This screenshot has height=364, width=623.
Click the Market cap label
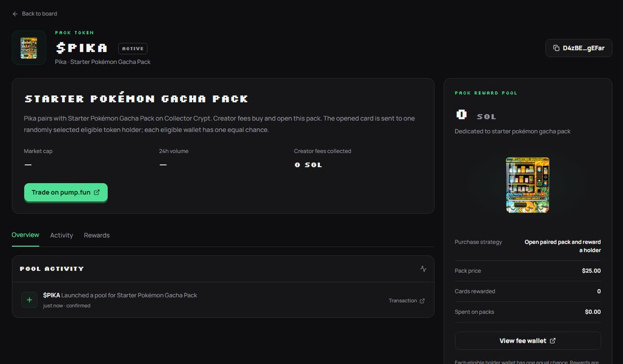(38, 151)
